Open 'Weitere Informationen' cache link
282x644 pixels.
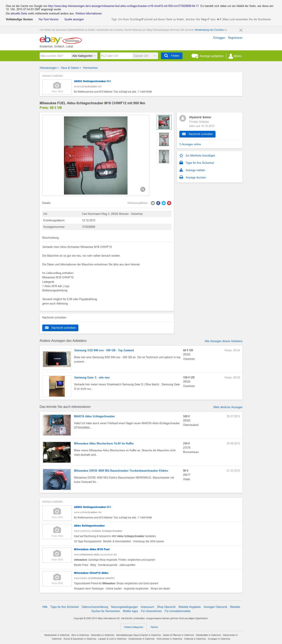point(88,14)
